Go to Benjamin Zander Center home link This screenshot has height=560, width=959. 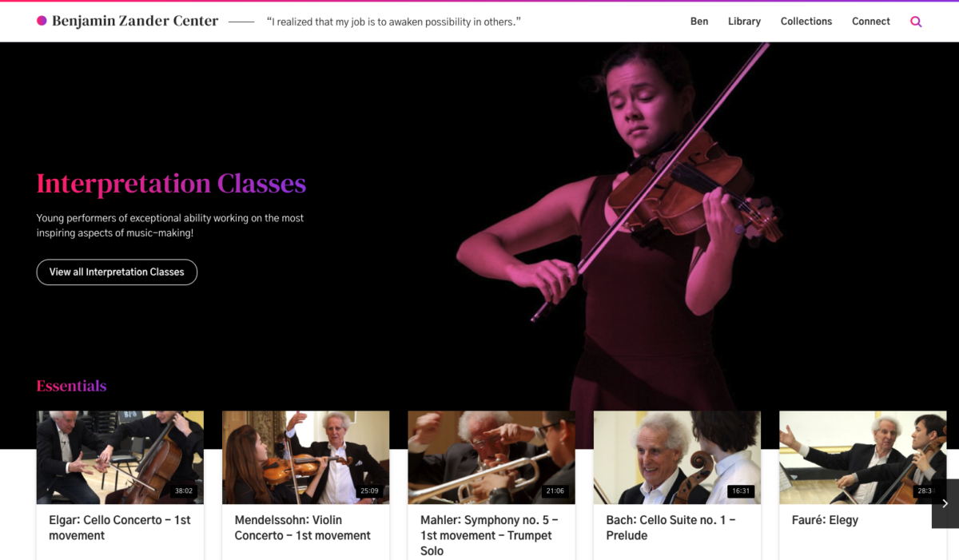tap(135, 21)
